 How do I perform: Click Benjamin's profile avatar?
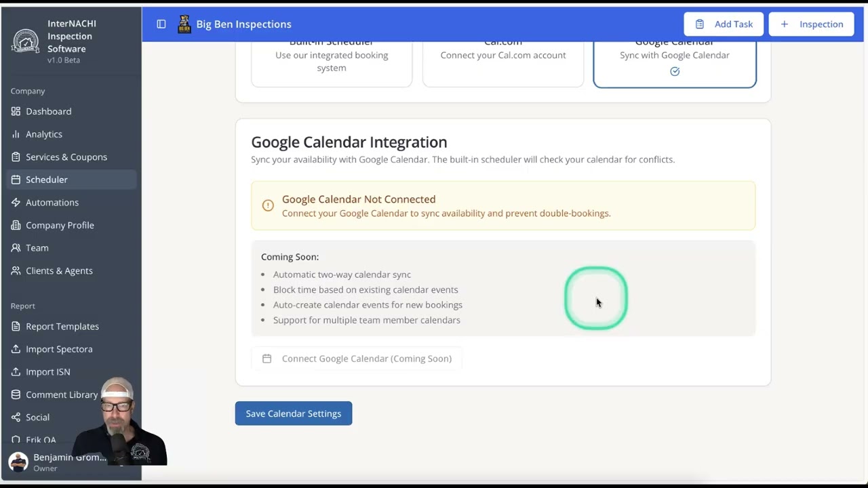click(x=18, y=462)
